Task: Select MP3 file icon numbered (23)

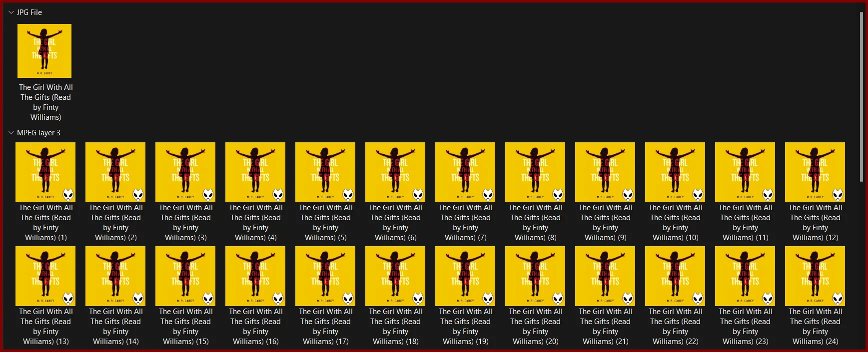Action: point(745,276)
